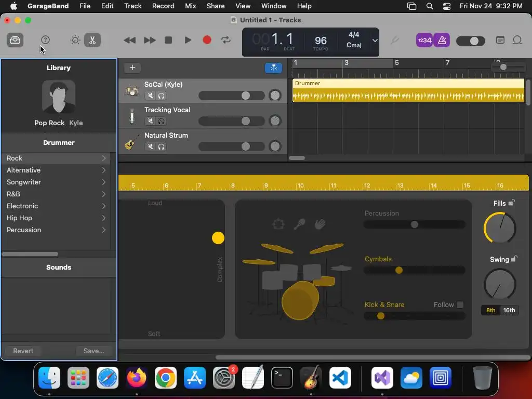532x399 pixels.
Task: Open the 4/4 Cmaj signature and key display
Action: (x=354, y=40)
